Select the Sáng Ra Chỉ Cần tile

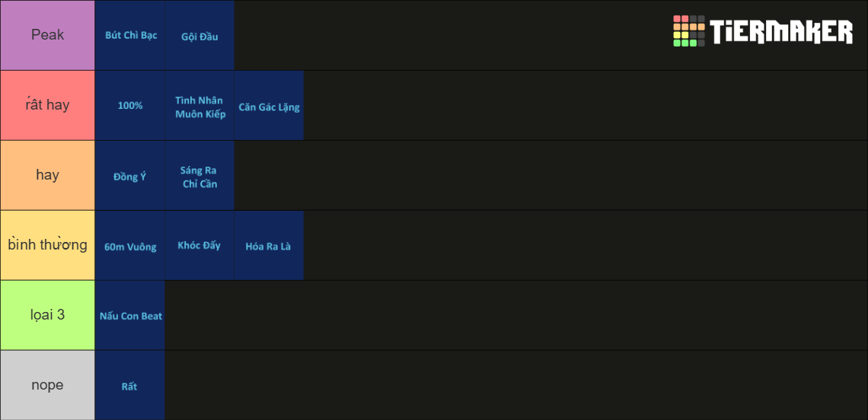[199, 176]
